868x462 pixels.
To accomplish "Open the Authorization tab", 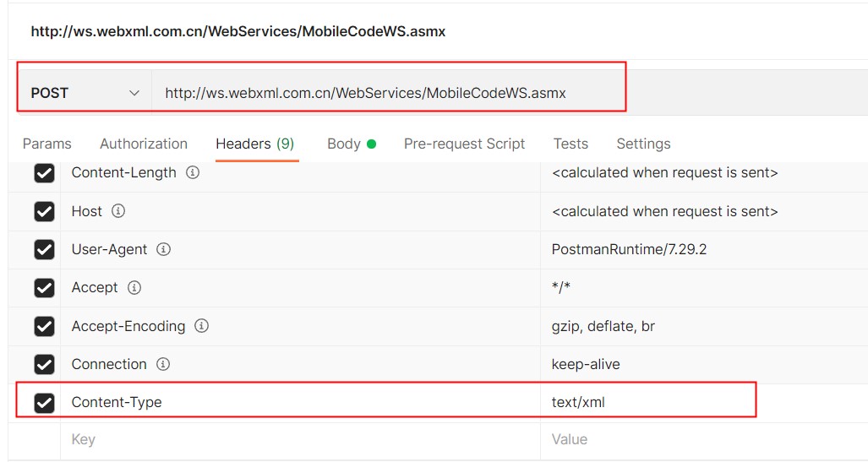I will (144, 144).
